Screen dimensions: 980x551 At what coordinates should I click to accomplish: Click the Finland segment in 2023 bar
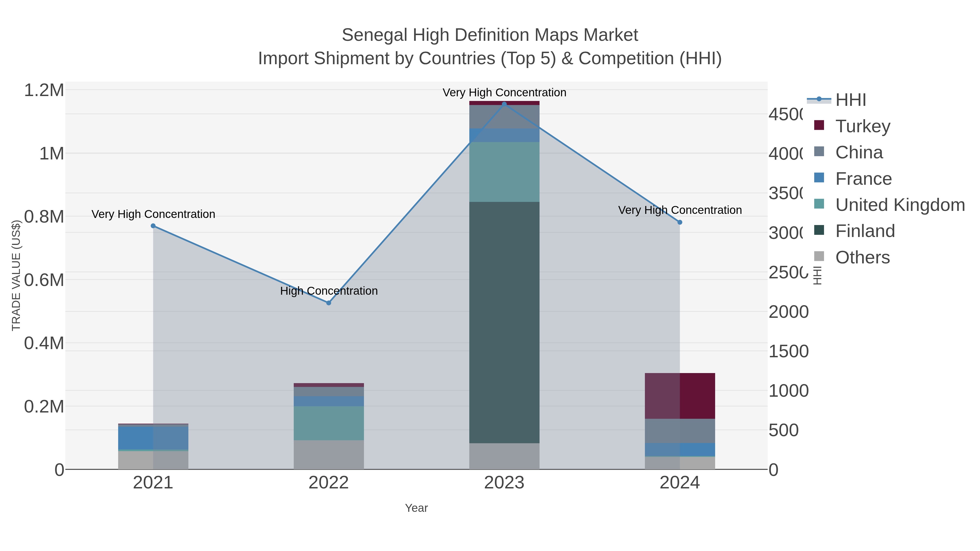[504, 322]
